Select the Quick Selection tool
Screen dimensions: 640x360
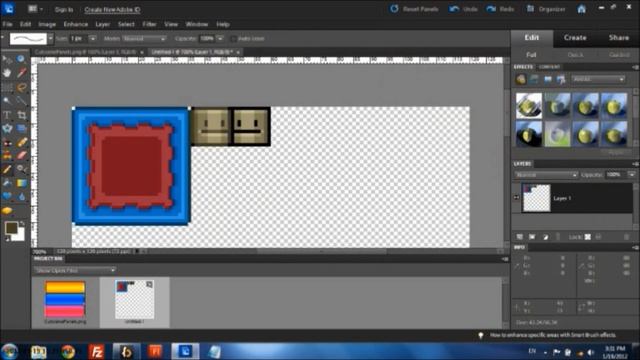[x=21, y=101]
